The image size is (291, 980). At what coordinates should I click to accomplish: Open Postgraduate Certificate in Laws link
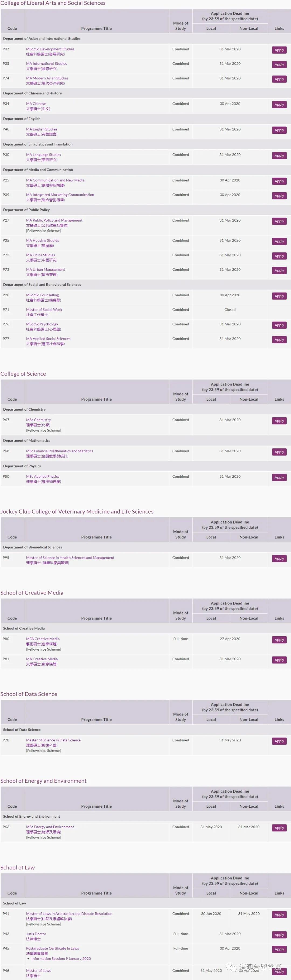pos(52,948)
